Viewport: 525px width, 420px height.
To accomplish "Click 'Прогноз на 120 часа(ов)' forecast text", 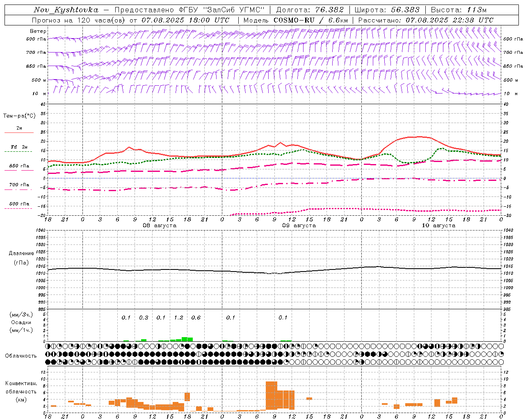I will pos(79,20).
